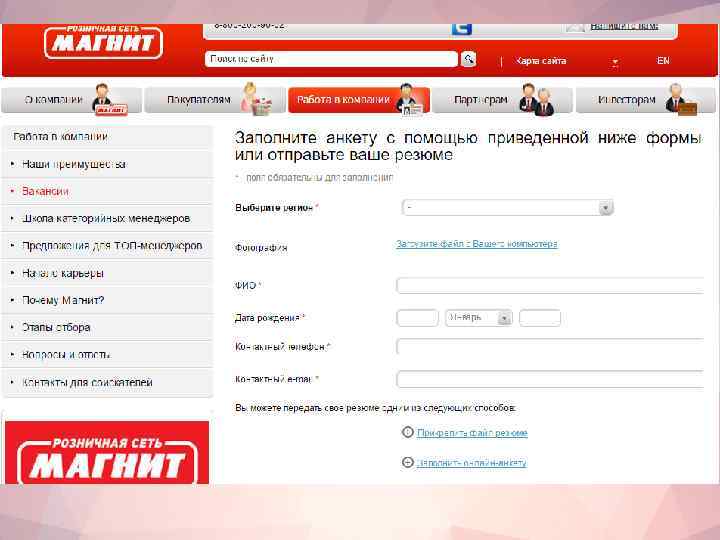Open 'Начало карьеры' sidebar item
Image resolution: width=720 pixels, height=540 pixels.
click(x=107, y=273)
